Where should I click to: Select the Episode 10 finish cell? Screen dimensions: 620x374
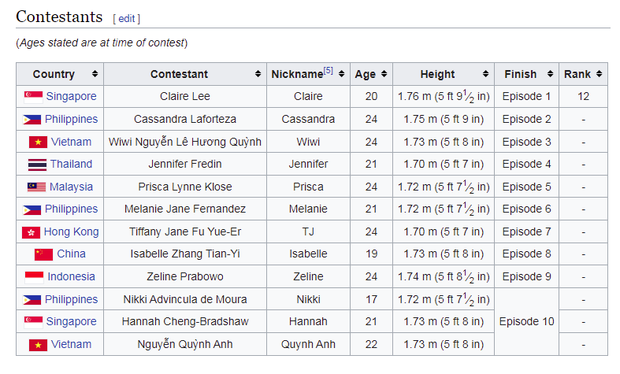pyautogui.click(x=526, y=321)
